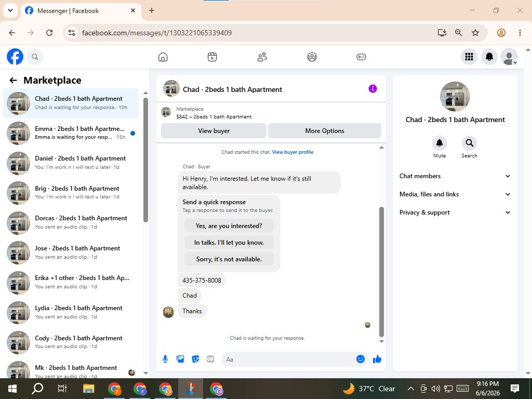Send quick reply 'Sorry, it's not available.'

229,259
